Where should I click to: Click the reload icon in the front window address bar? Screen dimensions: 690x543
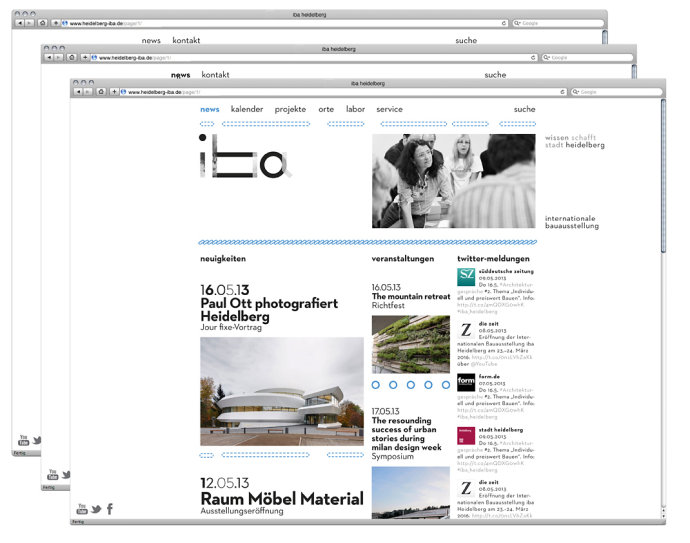coord(562,92)
